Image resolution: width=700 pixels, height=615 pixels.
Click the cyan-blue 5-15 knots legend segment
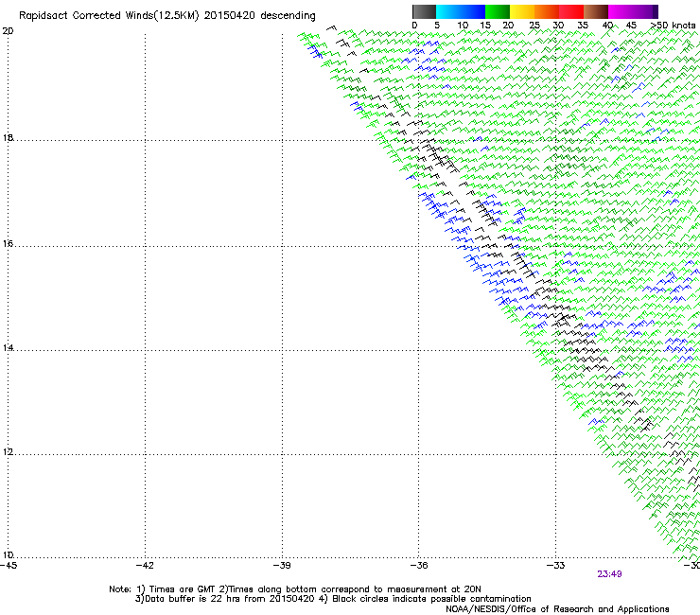click(461, 11)
